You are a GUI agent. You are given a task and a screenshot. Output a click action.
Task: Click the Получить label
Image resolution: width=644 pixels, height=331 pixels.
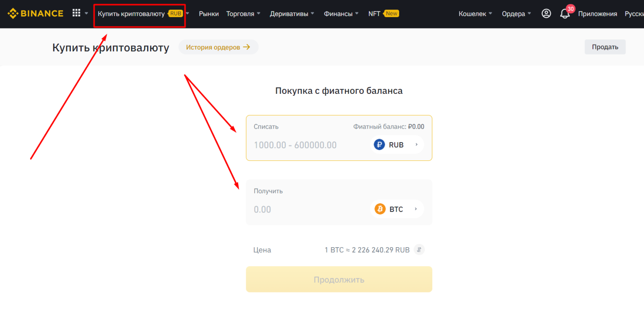(268, 191)
